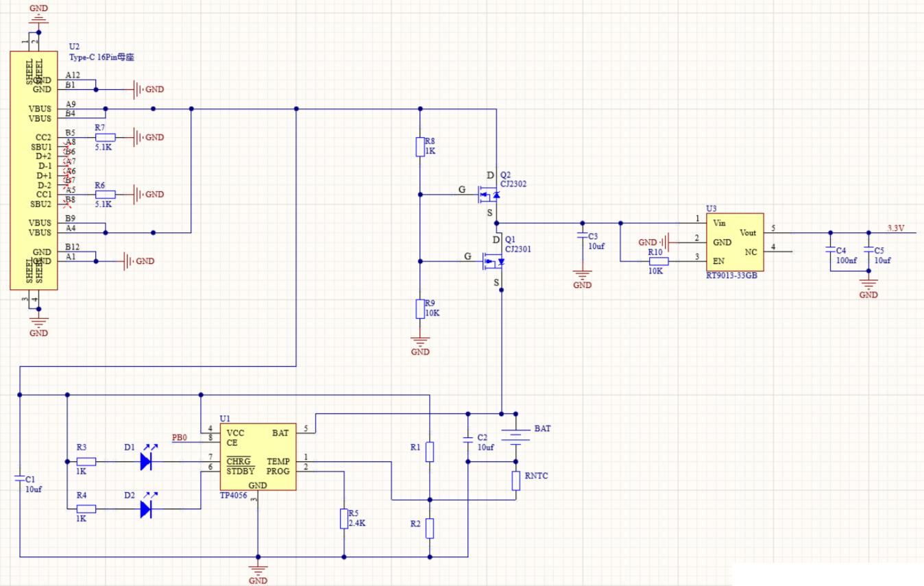Click the LED symbol D2
924x586 pixels.
click(145, 509)
